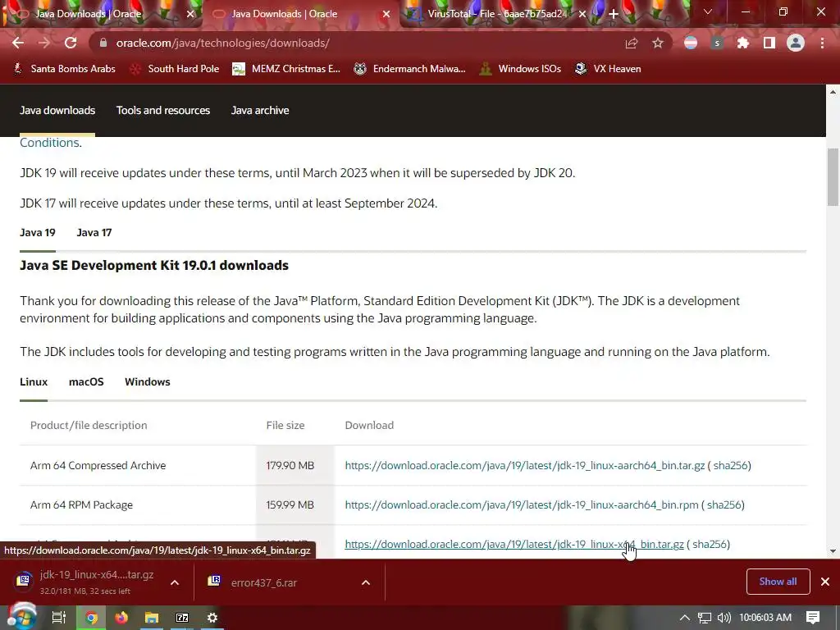Click the scrollbar up arrow
The width and height of the screenshot is (840, 630).
[833, 92]
